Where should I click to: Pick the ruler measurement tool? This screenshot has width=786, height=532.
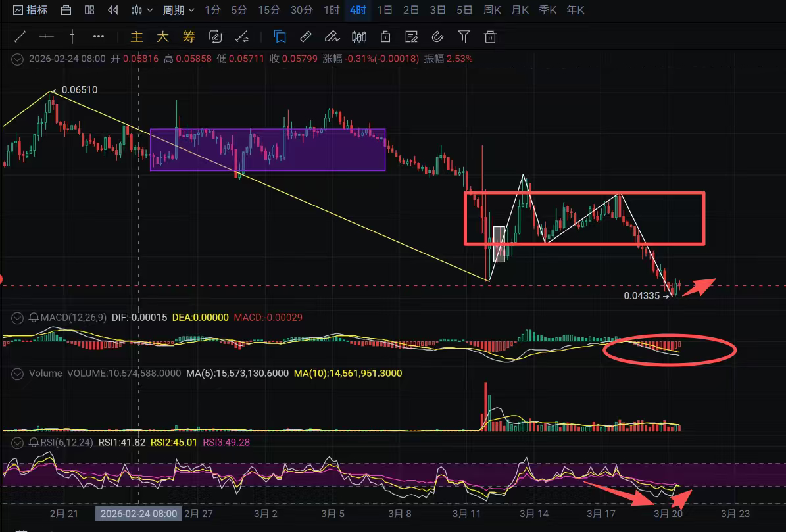click(306, 37)
